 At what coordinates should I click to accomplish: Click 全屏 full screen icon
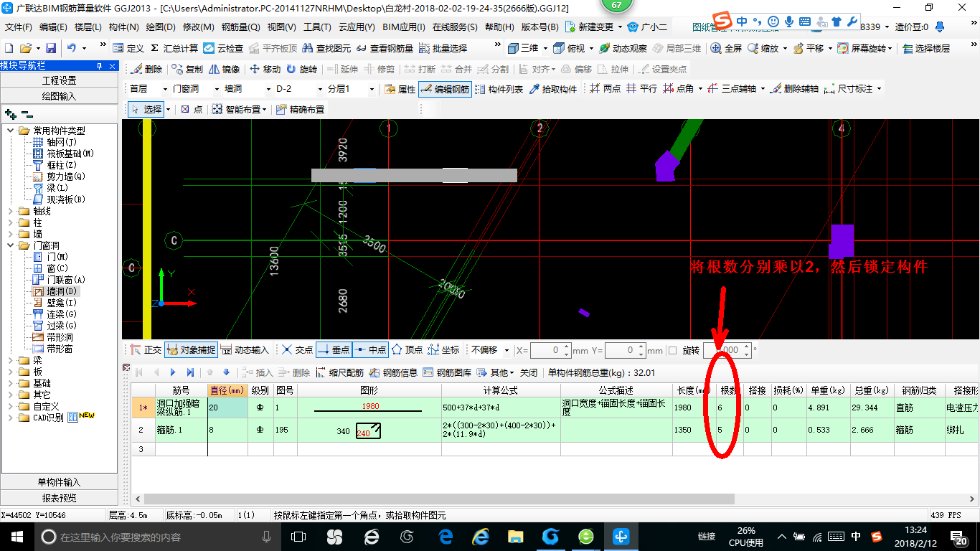(727, 48)
